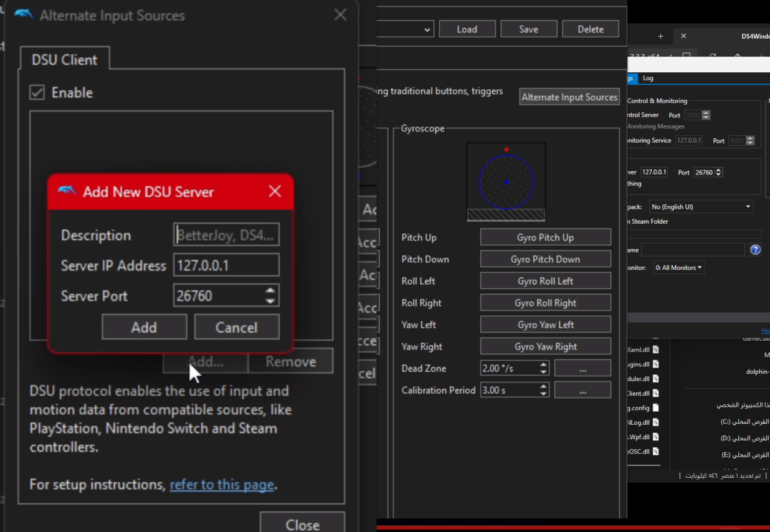Image resolution: width=770 pixels, height=532 pixels.
Task: Click the Description field in DSU dialog
Action: tap(226, 235)
